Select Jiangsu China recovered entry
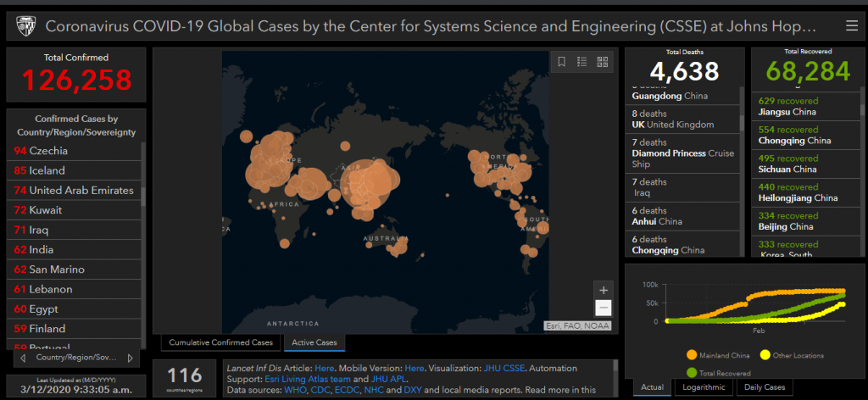868x400 pixels. (x=805, y=106)
